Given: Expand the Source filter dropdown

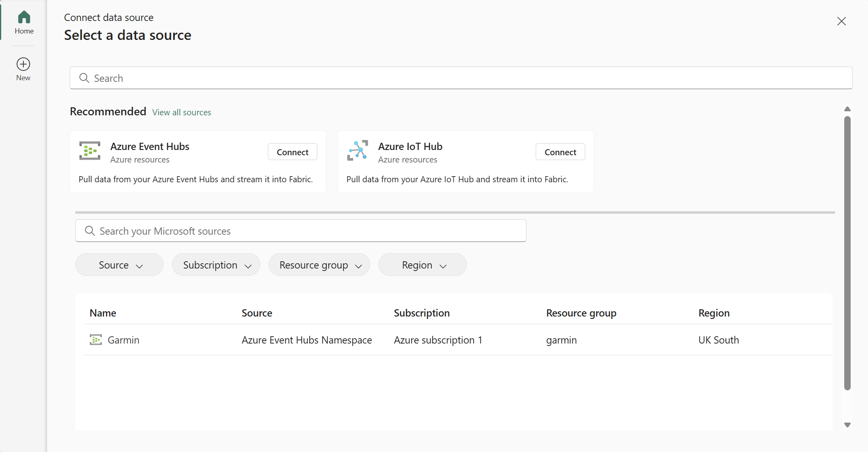Looking at the screenshot, I should click(x=119, y=265).
